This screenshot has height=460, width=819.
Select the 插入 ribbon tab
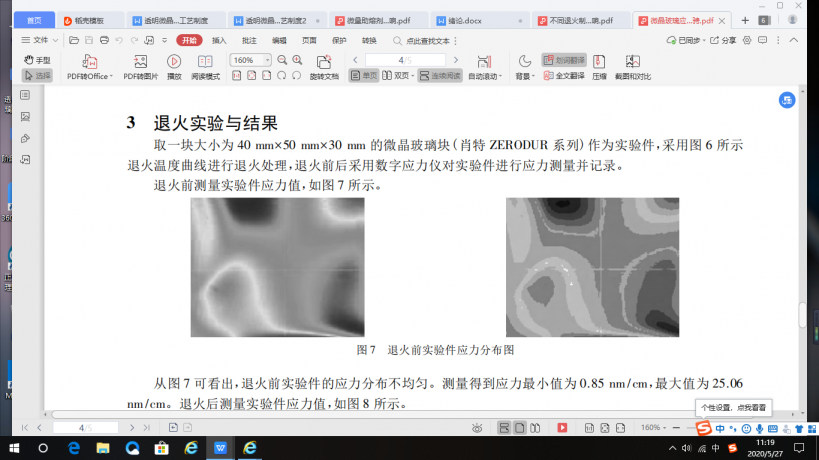point(219,40)
